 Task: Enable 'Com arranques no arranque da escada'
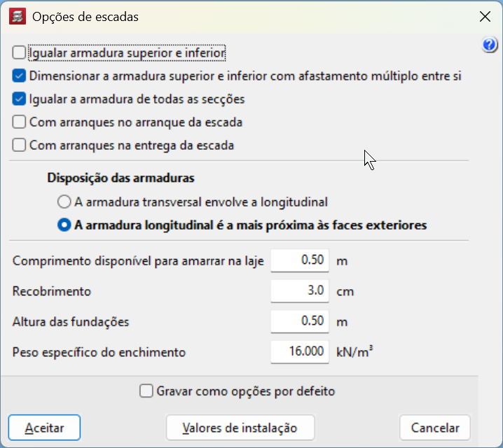(x=19, y=122)
